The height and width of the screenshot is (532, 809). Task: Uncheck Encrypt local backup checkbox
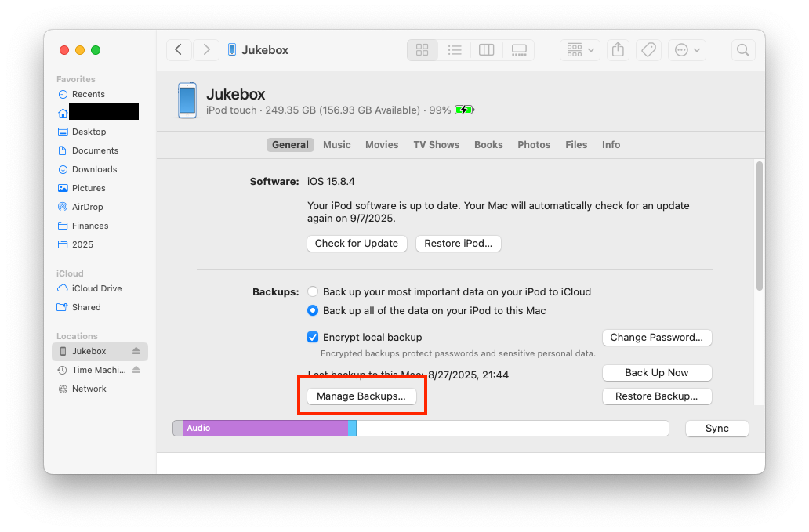(313, 337)
